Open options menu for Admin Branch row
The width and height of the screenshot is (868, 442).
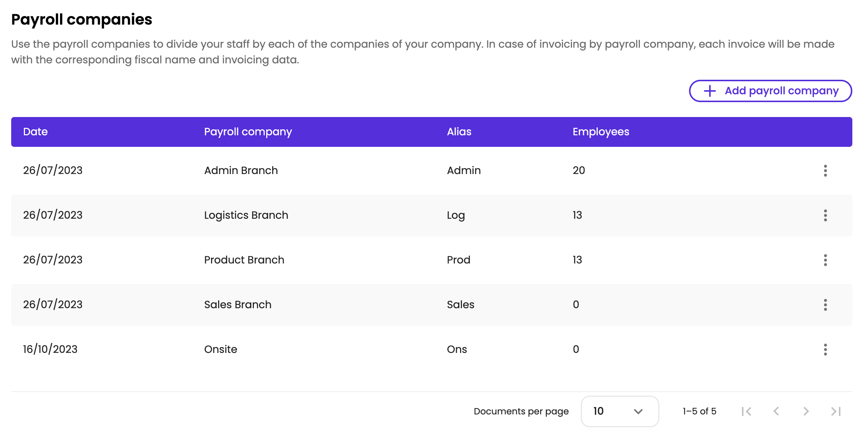pos(825,171)
